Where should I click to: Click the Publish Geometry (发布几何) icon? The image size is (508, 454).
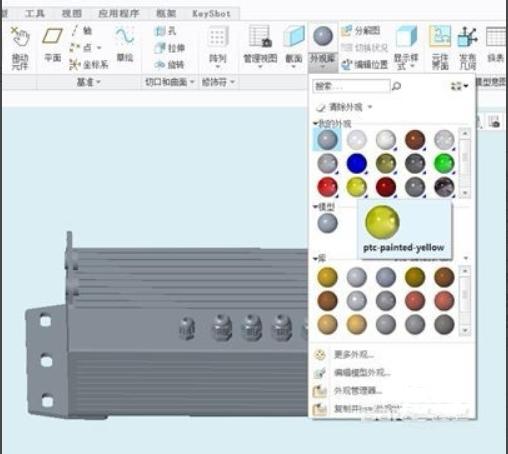click(468, 36)
